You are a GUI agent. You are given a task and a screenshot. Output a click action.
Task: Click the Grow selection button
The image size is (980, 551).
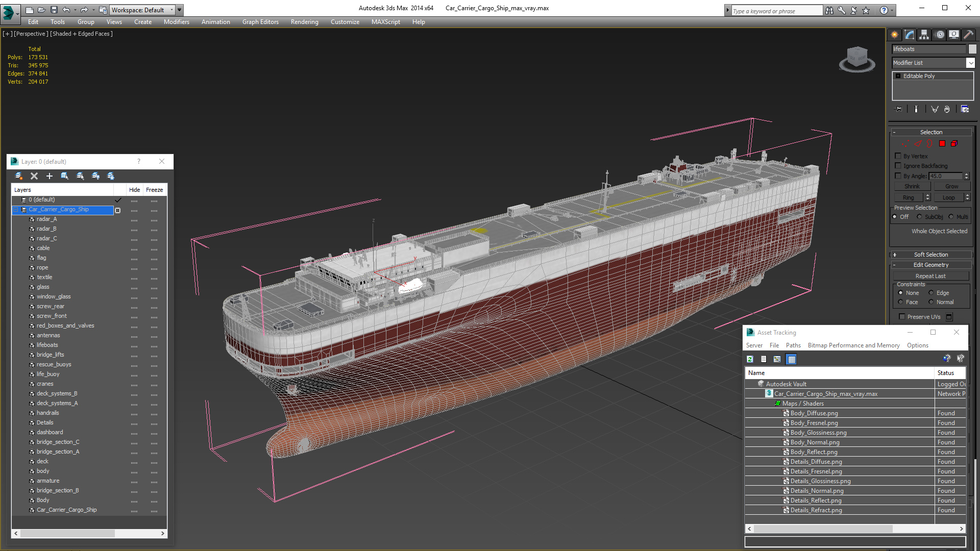pos(951,186)
